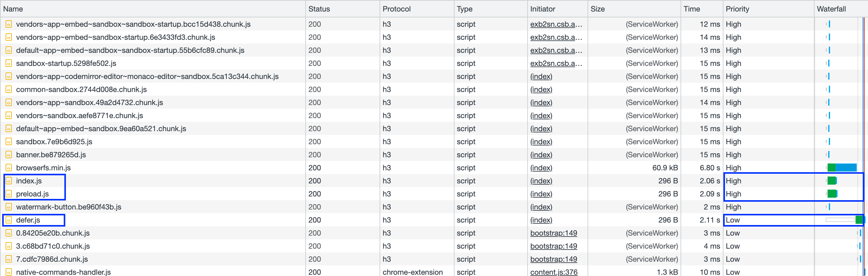The height and width of the screenshot is (276, 868).
Task: Sort by the Priority column header
Action: 737,9
